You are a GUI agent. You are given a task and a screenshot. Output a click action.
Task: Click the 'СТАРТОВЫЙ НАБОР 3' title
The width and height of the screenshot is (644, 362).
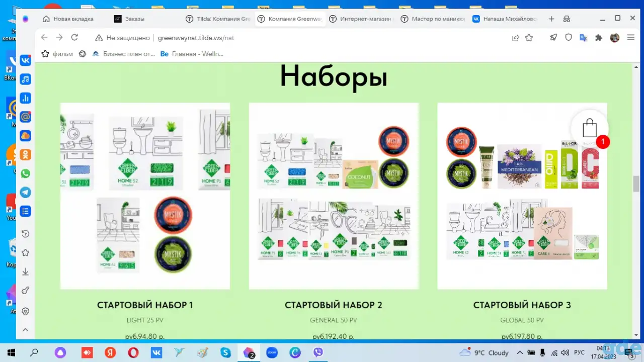[x=522, y=305]
